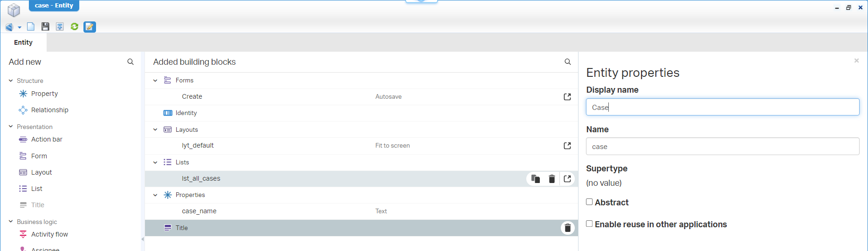Screen dimensions: 868x251
Task: Add a new Activity flow building block
Action: click(x=49, y=234)
